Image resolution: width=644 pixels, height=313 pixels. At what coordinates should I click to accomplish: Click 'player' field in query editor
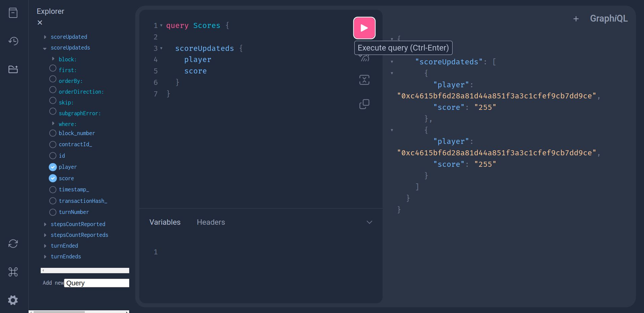click(198, 60)
